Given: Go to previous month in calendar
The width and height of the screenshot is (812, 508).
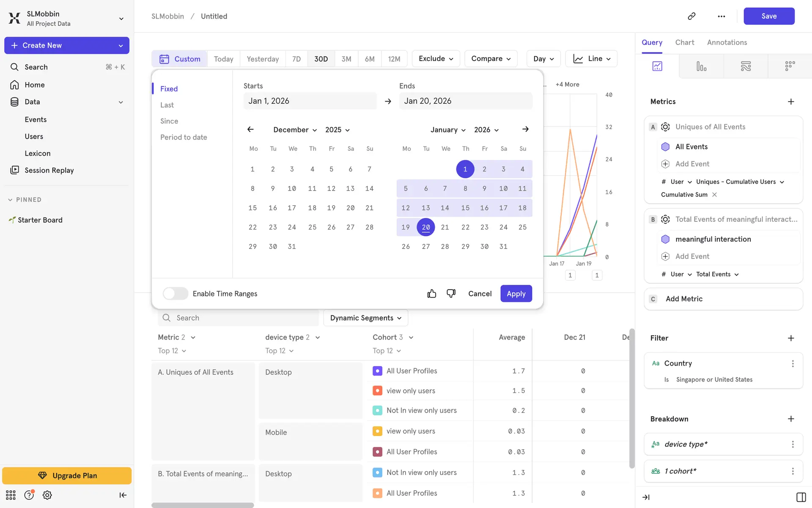Looking at the screenshot, I should [x=250, y=130].
